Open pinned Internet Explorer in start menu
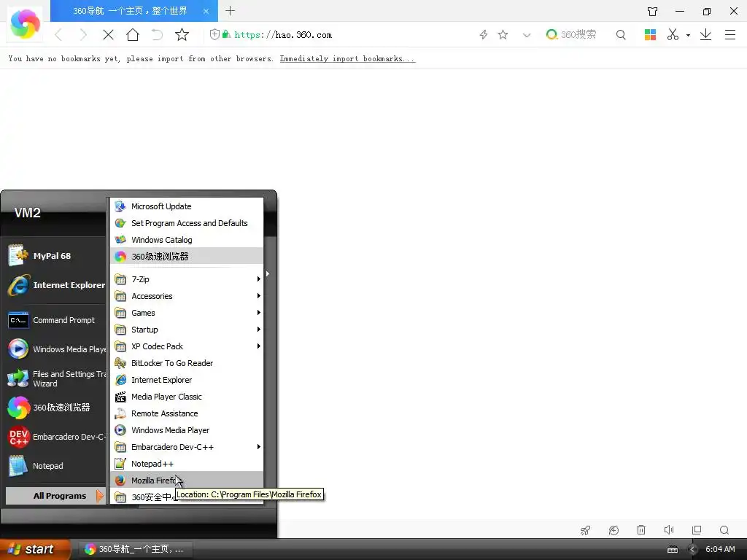The image size is (747, 560). point(55,285)
